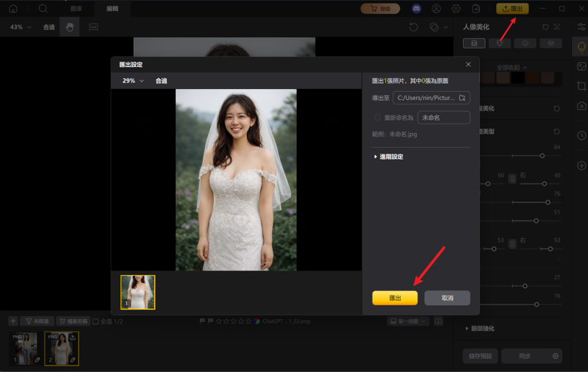Click the folder browse icon beside export path
The height and width of the screenshot is (372, 588).
(x=462, y=98)
